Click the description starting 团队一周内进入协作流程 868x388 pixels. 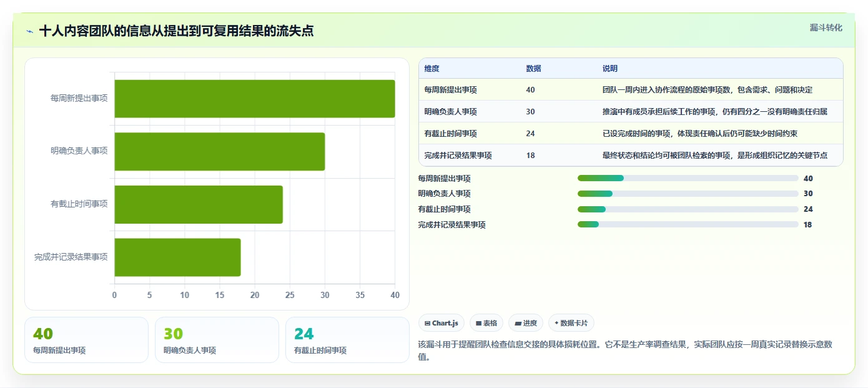(708, 90)
